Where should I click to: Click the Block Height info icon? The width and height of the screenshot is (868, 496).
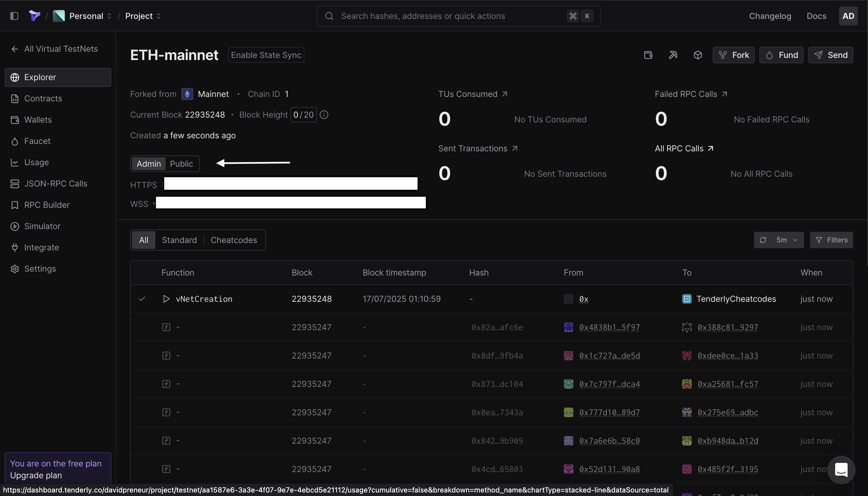point(324,115)
